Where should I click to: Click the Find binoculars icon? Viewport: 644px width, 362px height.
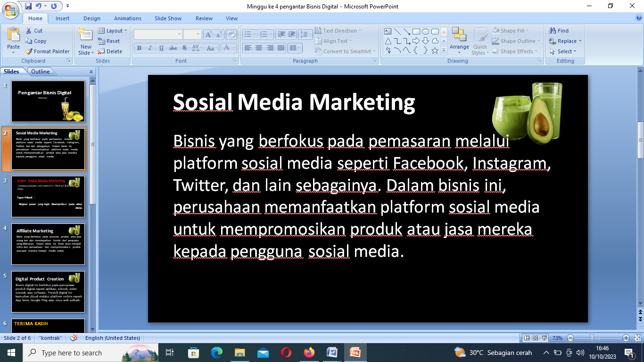tap(553, 31)
